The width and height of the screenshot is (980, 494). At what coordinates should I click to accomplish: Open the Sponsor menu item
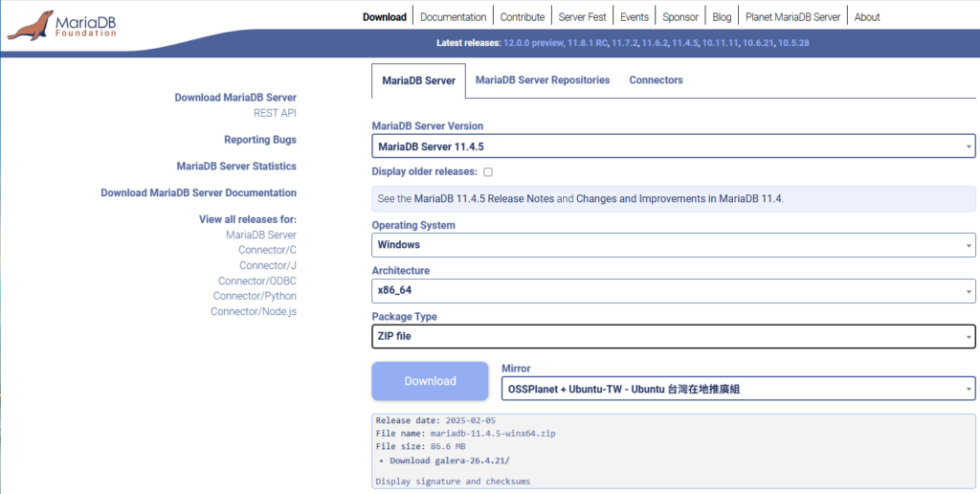pyautogui.click(x=680, y=17)
